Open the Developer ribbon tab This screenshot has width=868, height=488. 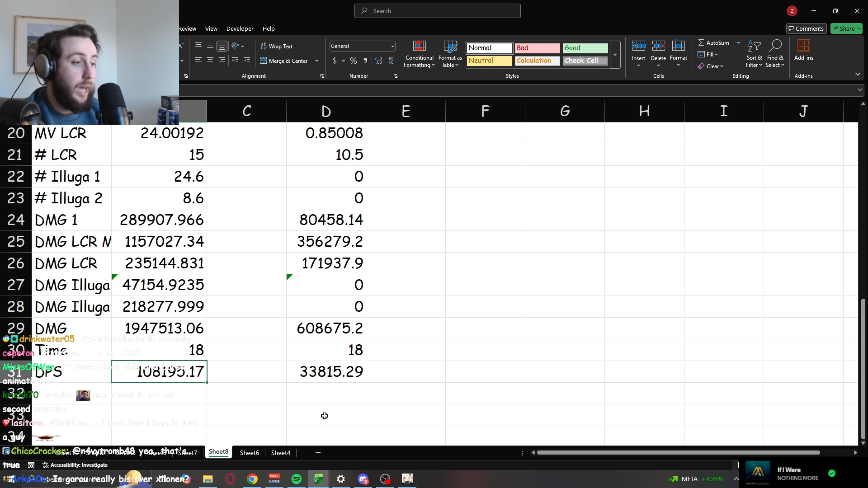(x=240, y=28)
